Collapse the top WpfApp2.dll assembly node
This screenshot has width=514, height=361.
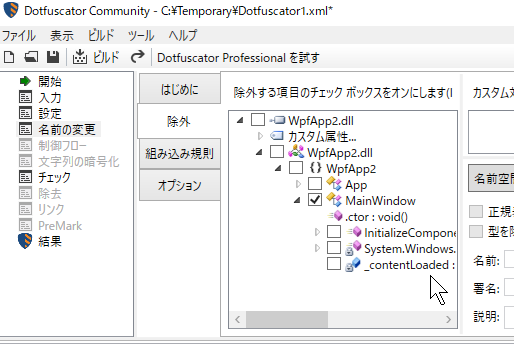pyautogui.click(x=240, y=120)
